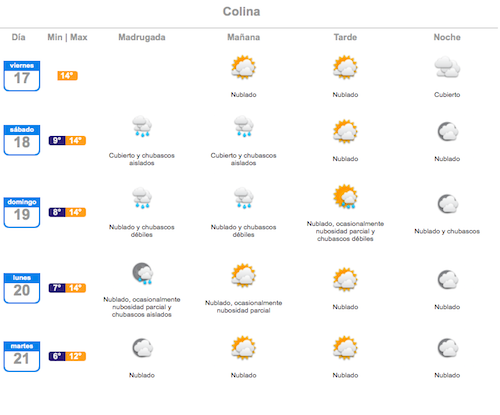Click the Colina location title
The width and height of the screenshot is (500, 415).
pos(241,12)
